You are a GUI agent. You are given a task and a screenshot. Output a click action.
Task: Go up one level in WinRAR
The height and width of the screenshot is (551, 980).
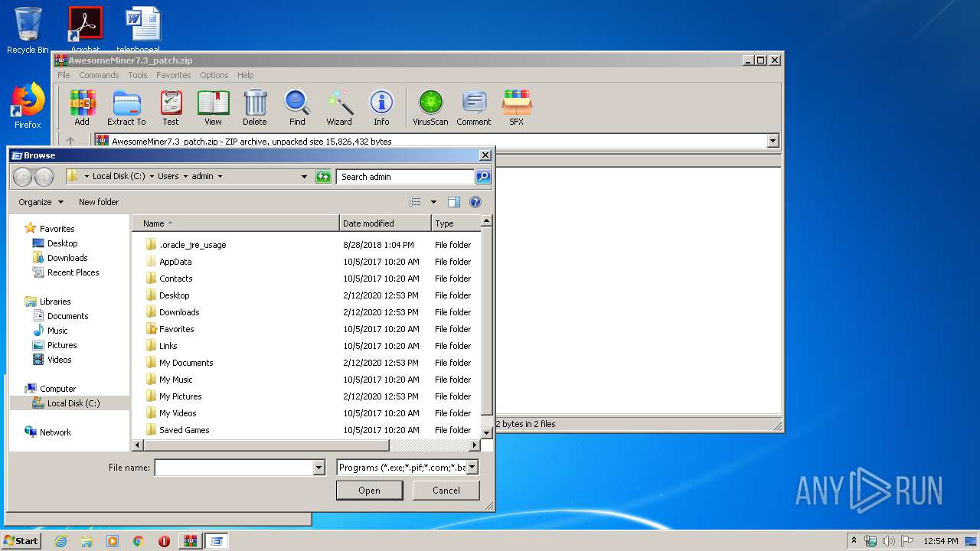click(x=70, y=141)
